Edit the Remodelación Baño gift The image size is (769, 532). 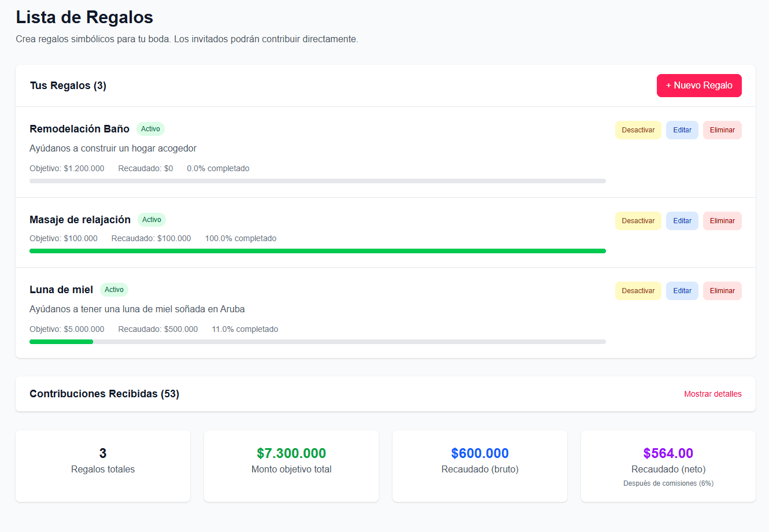(682, 130)
